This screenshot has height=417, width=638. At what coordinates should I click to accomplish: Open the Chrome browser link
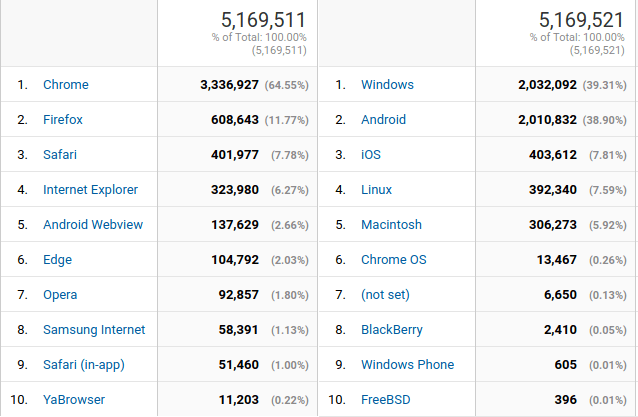[x=66, y=85]
